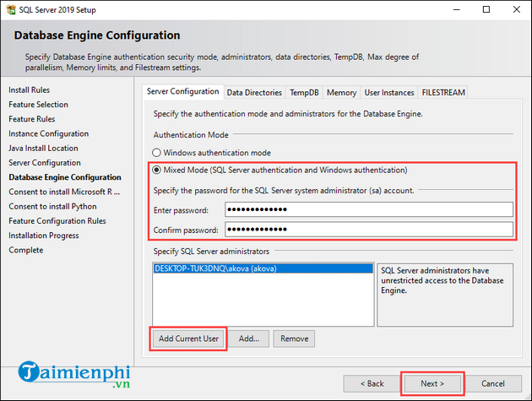Open the FILESTREAM tab

(443, 93)
